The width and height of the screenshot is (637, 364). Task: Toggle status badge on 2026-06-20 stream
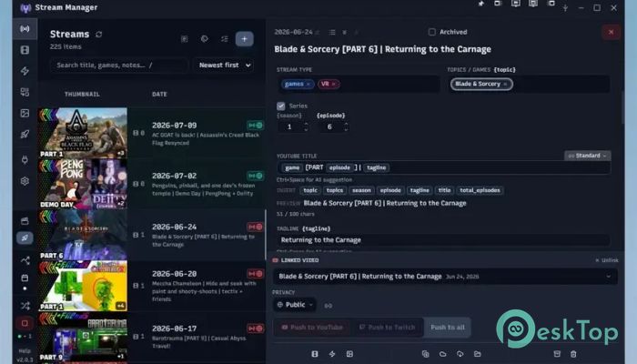pyautogui.click(x=255, y=274)
